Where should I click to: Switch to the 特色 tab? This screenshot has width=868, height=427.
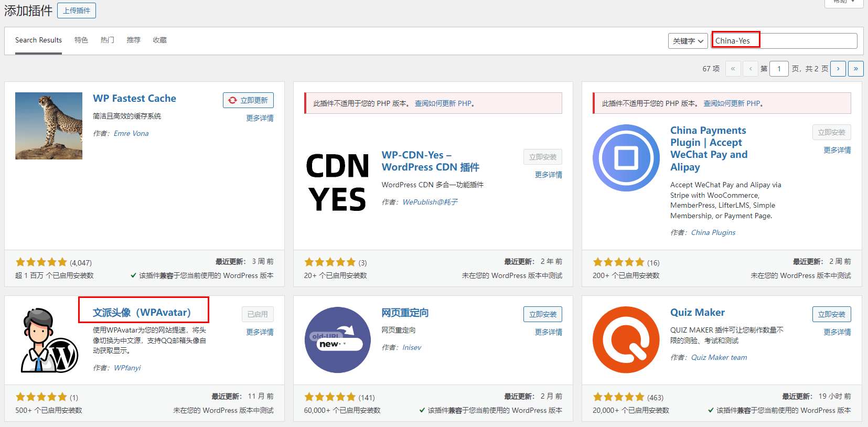coord(81,40)
